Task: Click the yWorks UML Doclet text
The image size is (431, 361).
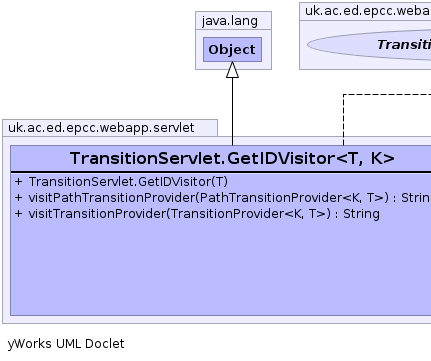Action: (66, 344)
